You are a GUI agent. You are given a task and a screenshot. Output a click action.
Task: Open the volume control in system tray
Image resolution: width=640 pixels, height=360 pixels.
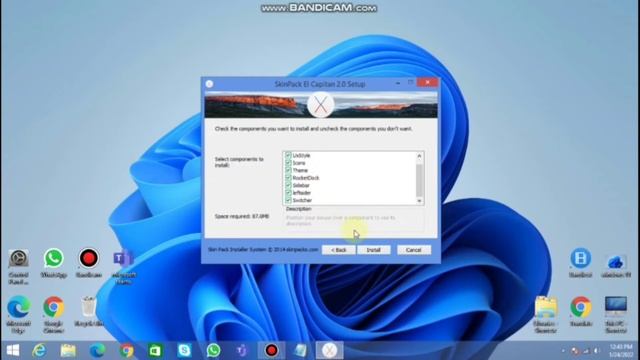(x=596, y=351)
